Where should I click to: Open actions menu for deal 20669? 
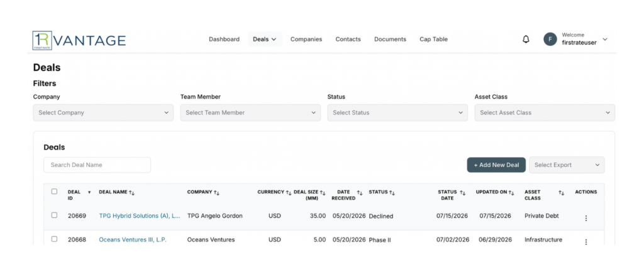(x=586, y=218)
